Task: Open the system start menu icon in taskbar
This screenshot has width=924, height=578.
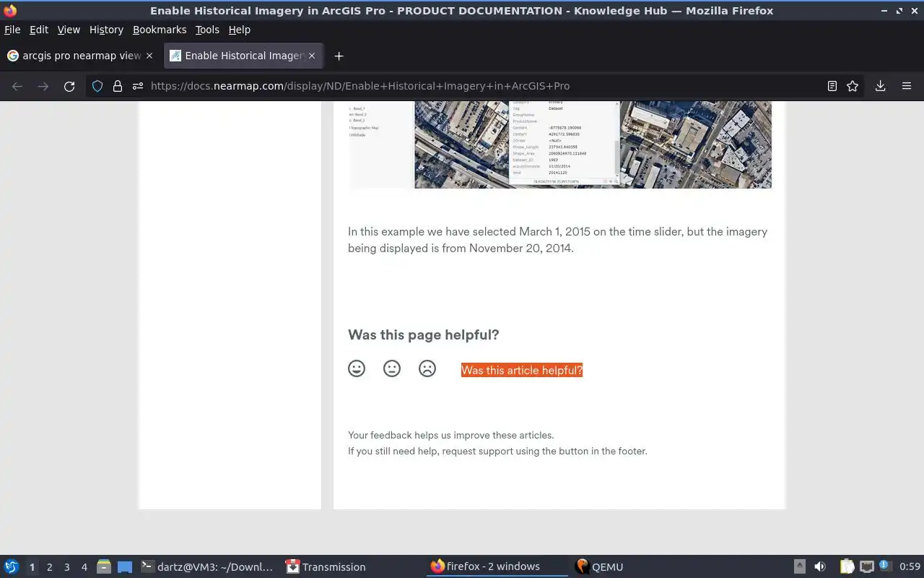Action: coord(12,567)
